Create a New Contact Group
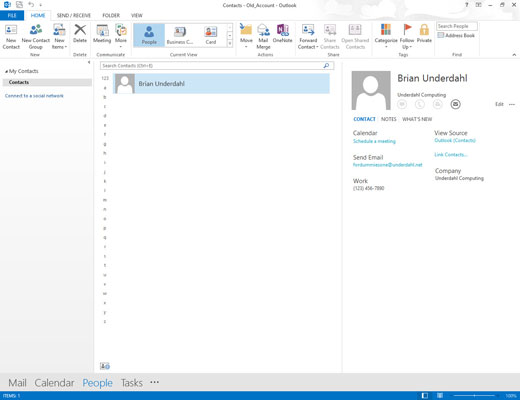Viewport: 520px width, 400px height. tap(35, 36)
